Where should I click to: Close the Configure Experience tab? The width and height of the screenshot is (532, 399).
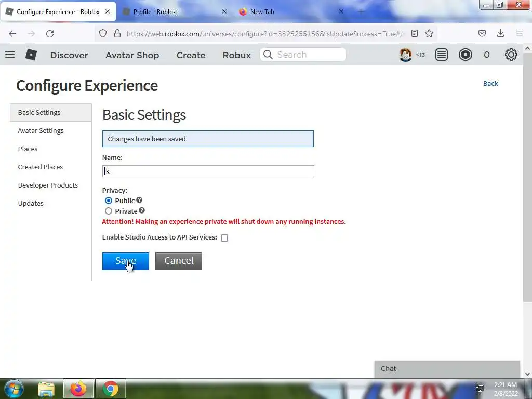click(x=108, y=11)
